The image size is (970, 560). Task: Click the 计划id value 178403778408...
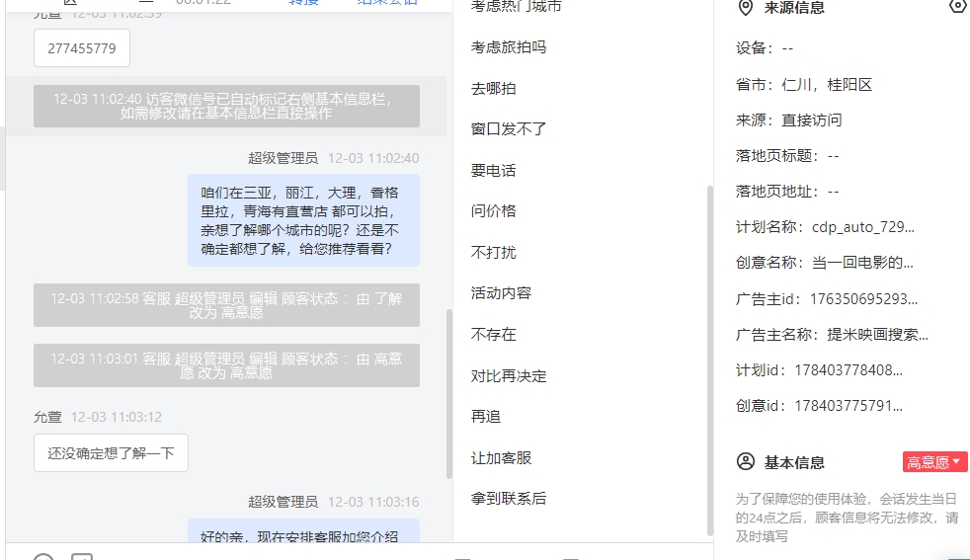[849, 370]
